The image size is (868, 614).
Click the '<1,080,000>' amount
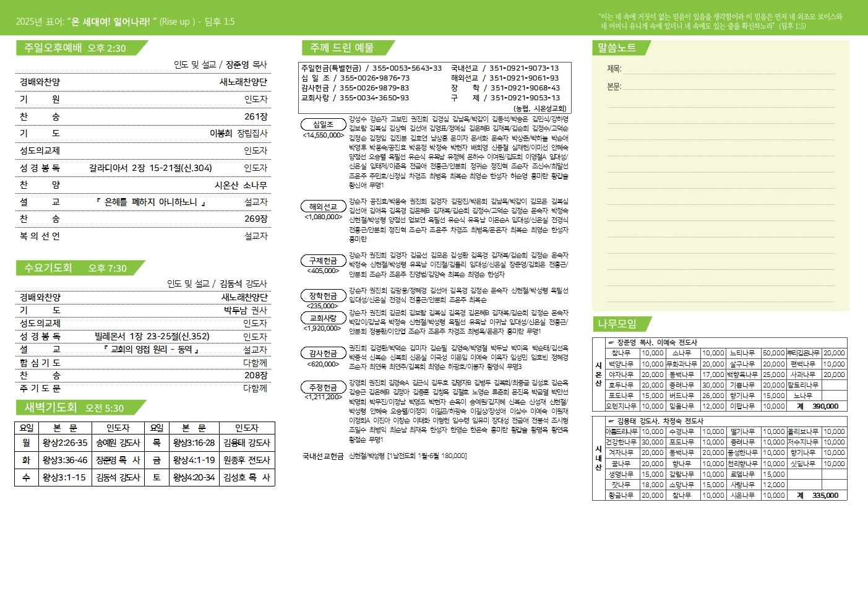pyautogui.click(x=323, y=217)
